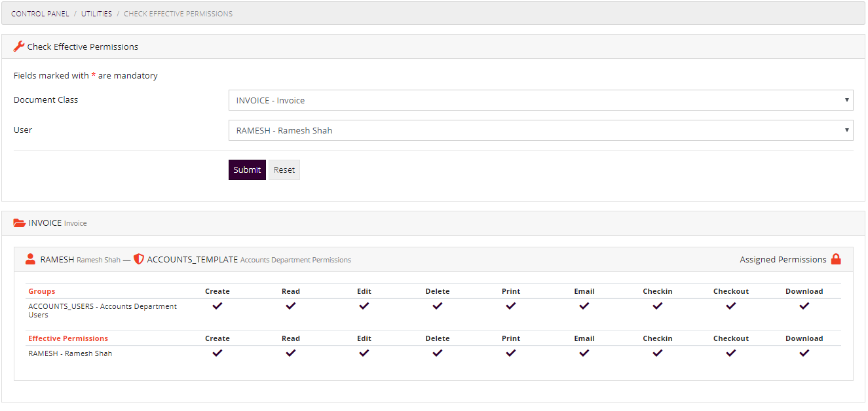The image size is (868, 411).
Task: Open the Document Class dropdown
Action: point(540,99)
